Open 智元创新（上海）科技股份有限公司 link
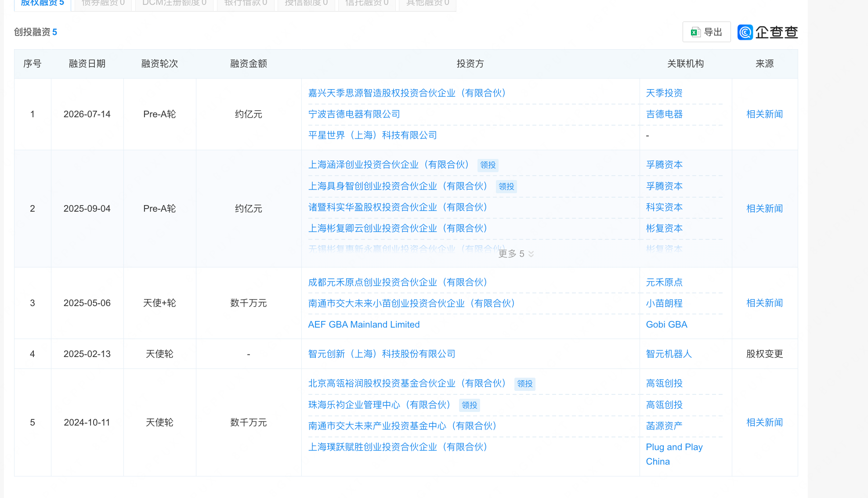 382,354
